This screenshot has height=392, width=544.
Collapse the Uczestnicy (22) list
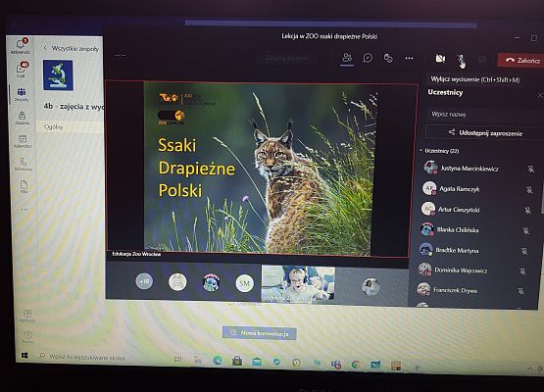(420, 151)
